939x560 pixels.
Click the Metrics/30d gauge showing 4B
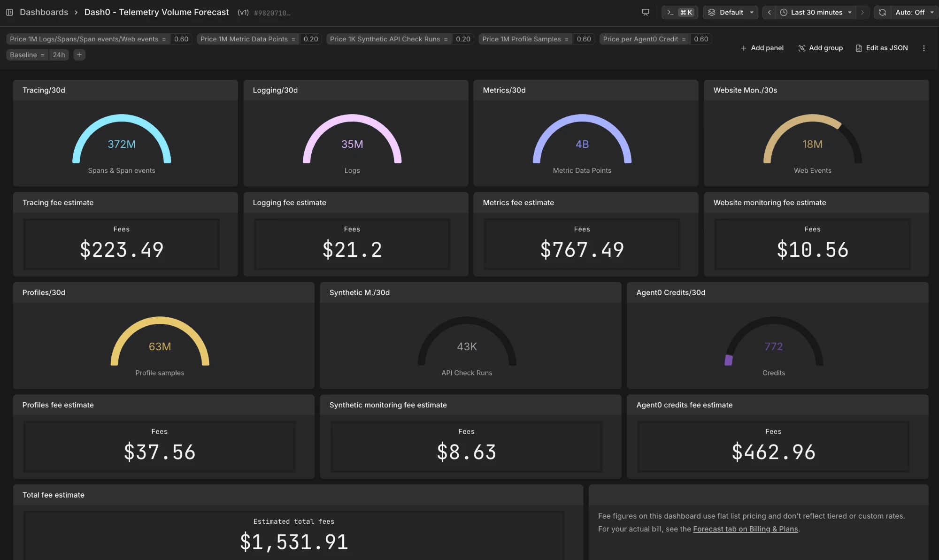[x=582, y=139]
